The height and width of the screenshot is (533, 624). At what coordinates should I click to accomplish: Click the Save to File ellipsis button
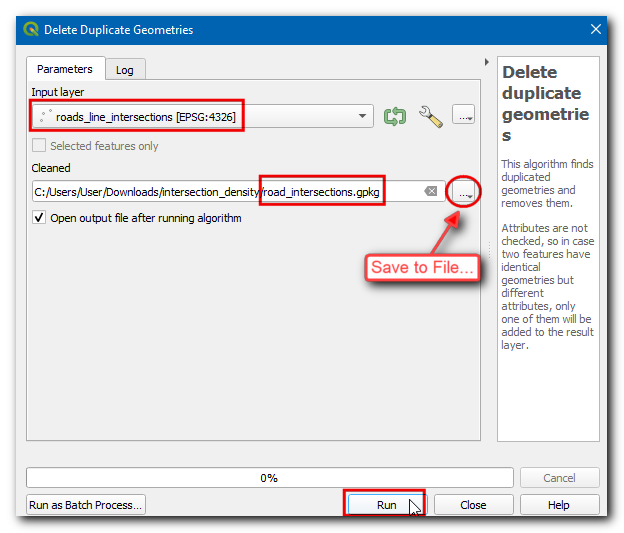464,191
